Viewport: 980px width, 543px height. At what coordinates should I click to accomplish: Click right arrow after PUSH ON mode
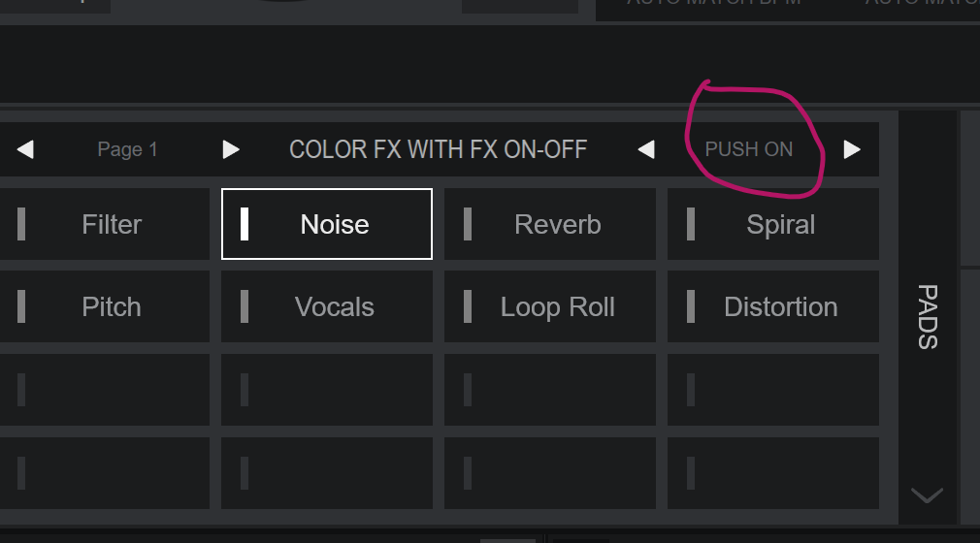pos(852,149)
